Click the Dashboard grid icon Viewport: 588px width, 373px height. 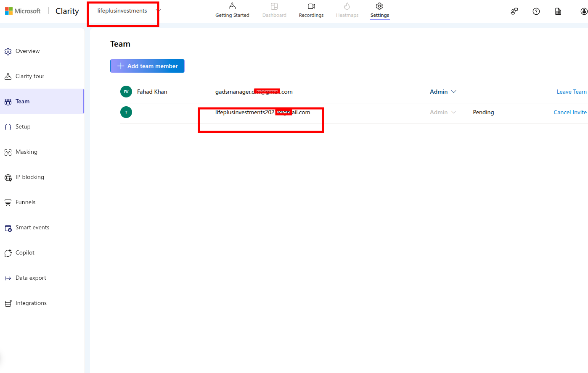click(x=274, y=6)
